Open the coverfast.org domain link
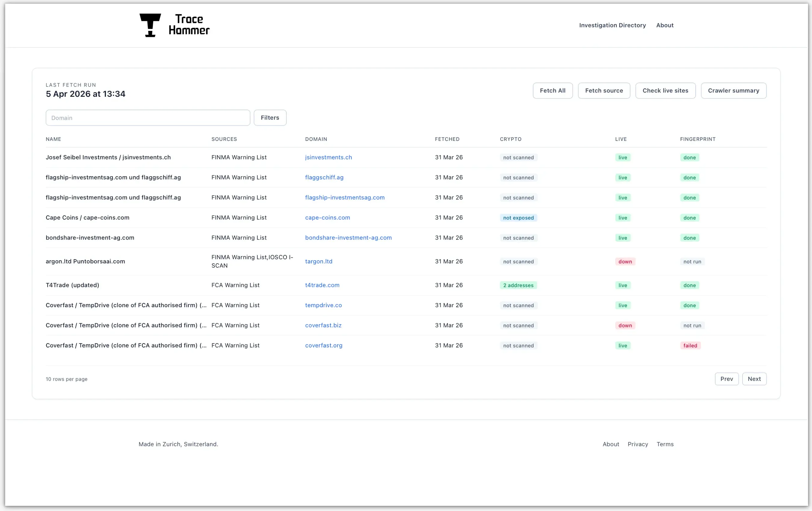This screenshot has height=511, width=812. (x=324, y=345)
